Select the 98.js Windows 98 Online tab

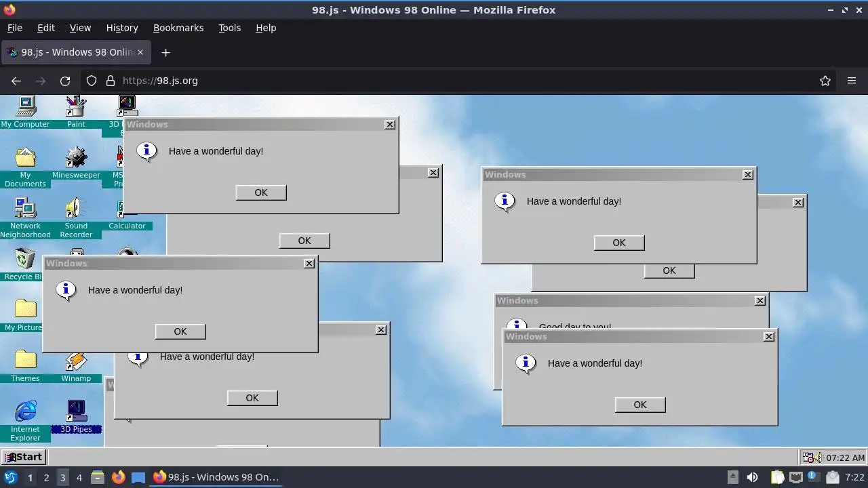tap(75, 52)
